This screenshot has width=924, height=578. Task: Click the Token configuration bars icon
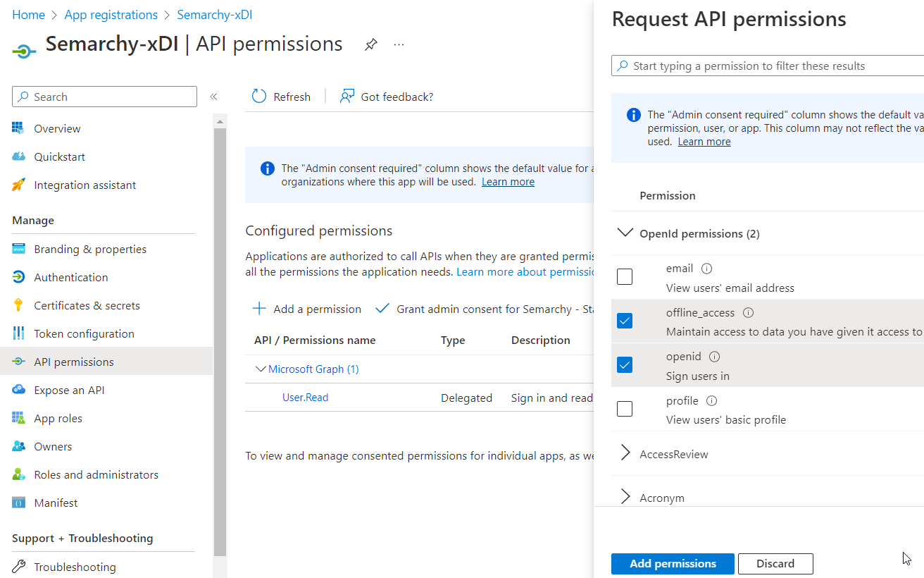18,333
